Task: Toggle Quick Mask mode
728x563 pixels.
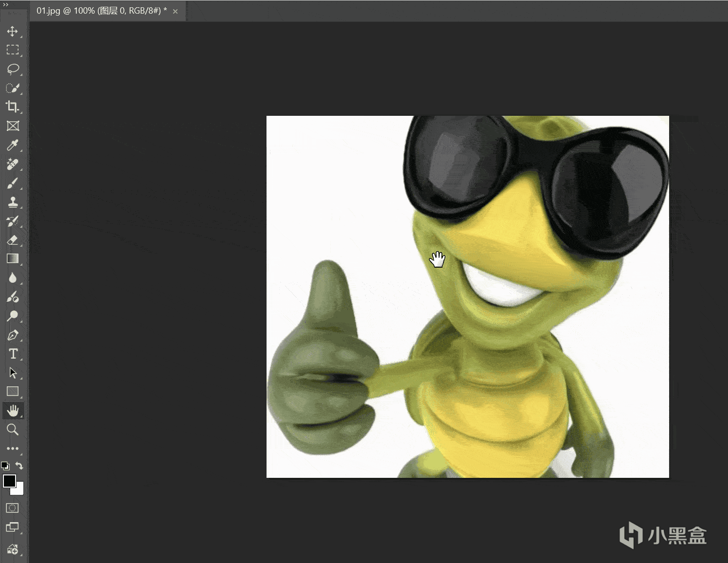Action: [12, 508]
